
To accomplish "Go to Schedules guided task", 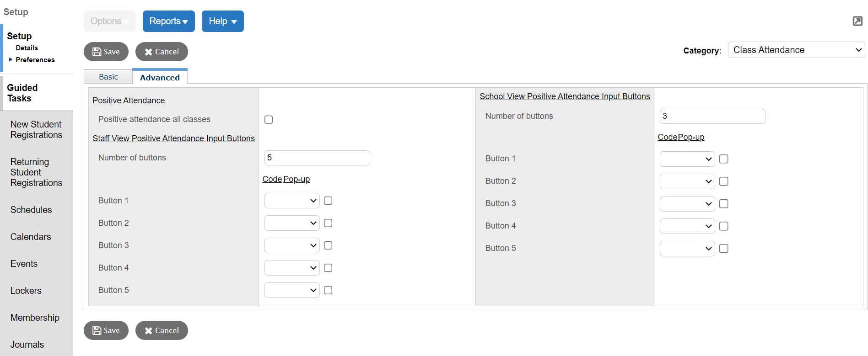I will (x=31, y=210).
